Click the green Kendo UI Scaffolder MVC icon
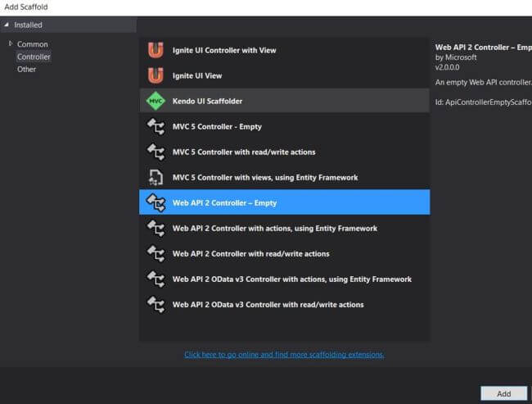The height and width of the screenshot is (404, 532). 156,101
